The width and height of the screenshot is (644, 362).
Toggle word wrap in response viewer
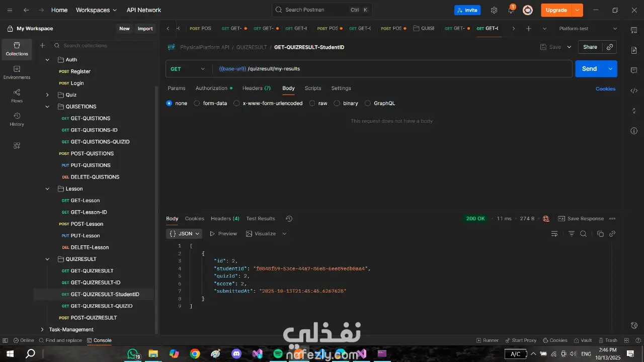(x=554, y=234)
